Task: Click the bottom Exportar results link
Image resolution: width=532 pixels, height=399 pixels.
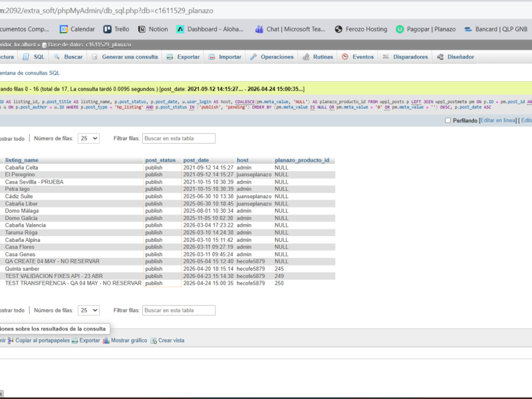Action: pos(90,340)
